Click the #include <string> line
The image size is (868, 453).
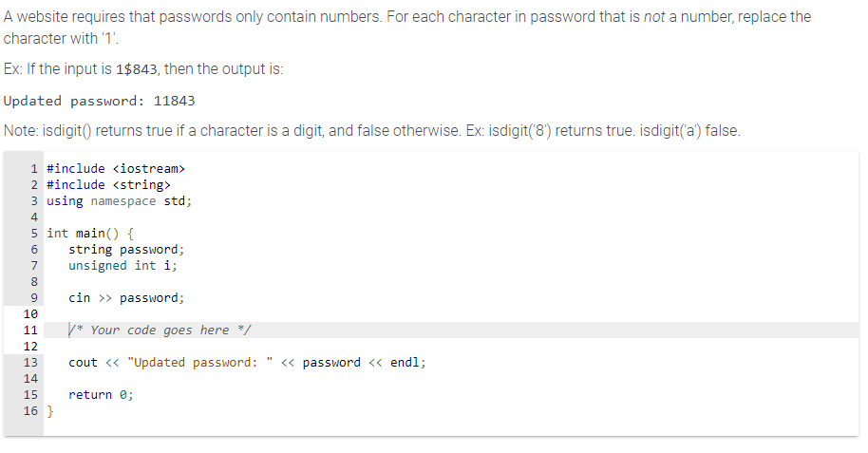(x=108, y=184)
